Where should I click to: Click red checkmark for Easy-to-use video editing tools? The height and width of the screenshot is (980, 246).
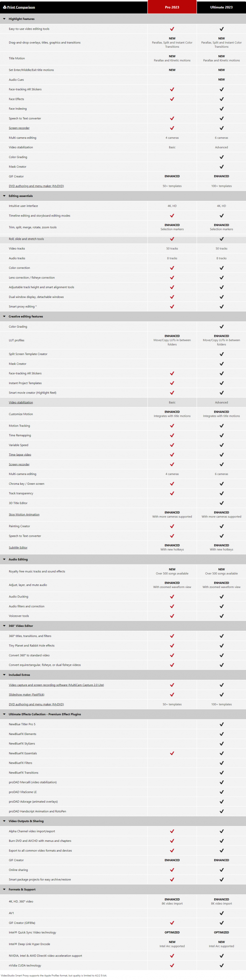pos(172,29)
